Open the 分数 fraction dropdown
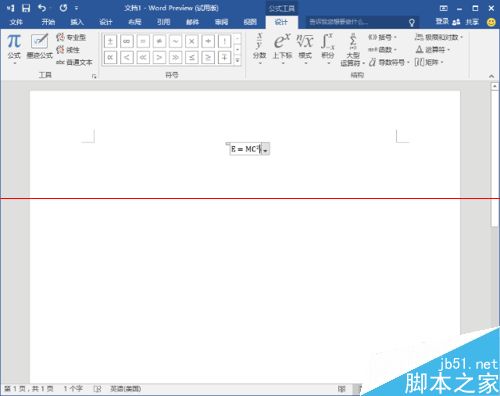The height and width of the screenshot is (396, 500). pos(259,49)
